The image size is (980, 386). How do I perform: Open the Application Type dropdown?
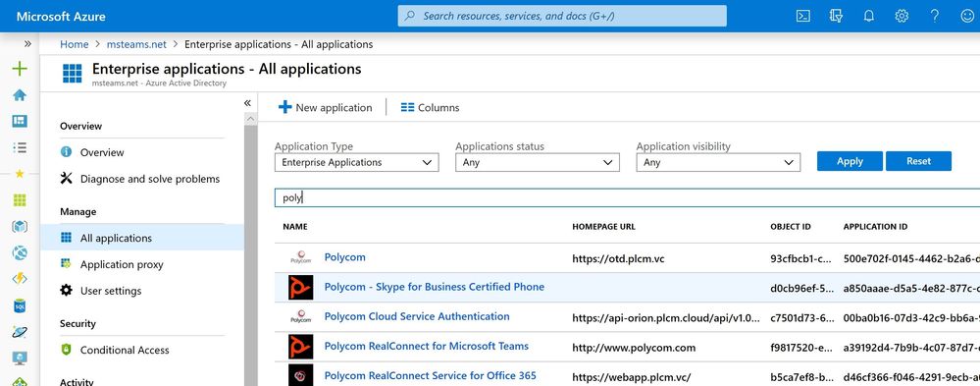point(357,163)
